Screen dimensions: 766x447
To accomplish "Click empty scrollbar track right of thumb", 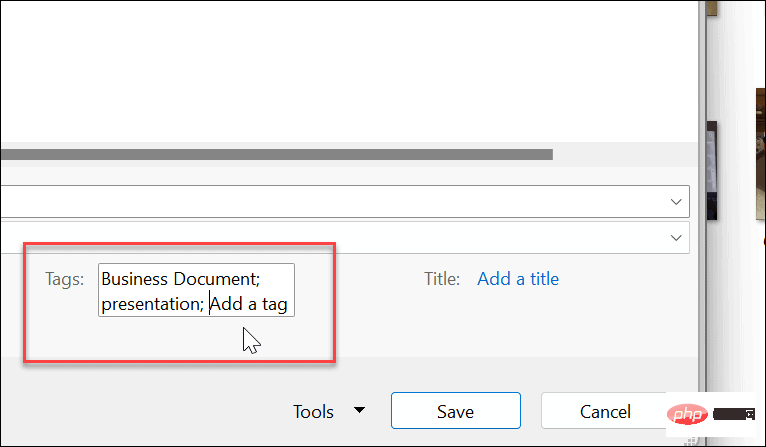I will pos(620,155).
